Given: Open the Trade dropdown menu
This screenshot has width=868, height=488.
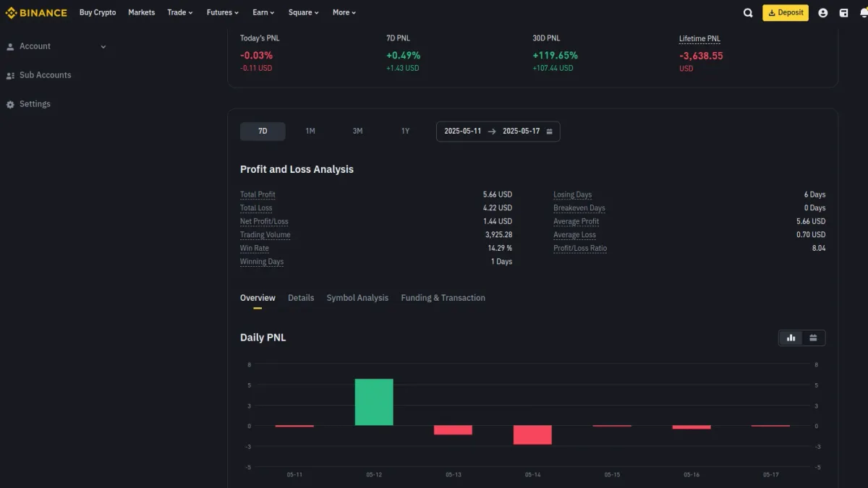Looking at the screenshot, I should point(180,12).
